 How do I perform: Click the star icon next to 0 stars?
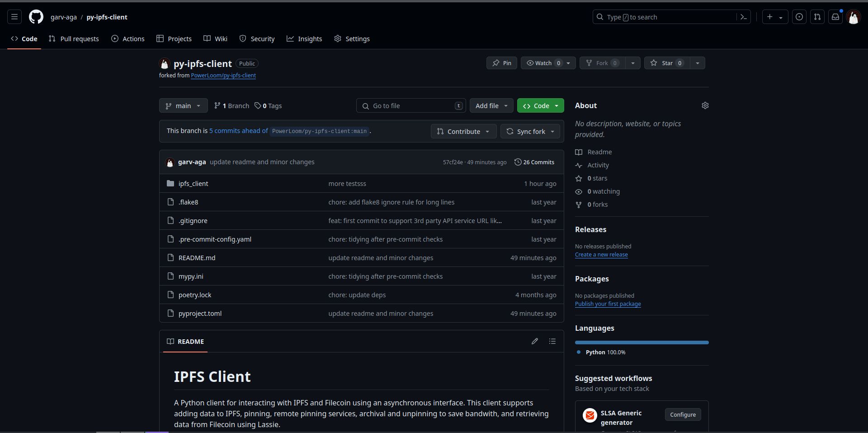pyautogui.click(x=579, y=178)
